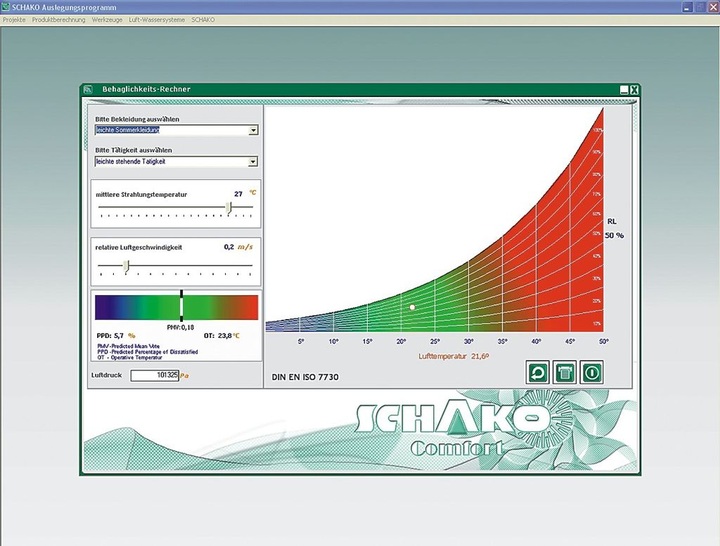This screenshot has height=546, width=720.
Task: Click the power/exit icon below the chart
Action: [x=592, y=371]
